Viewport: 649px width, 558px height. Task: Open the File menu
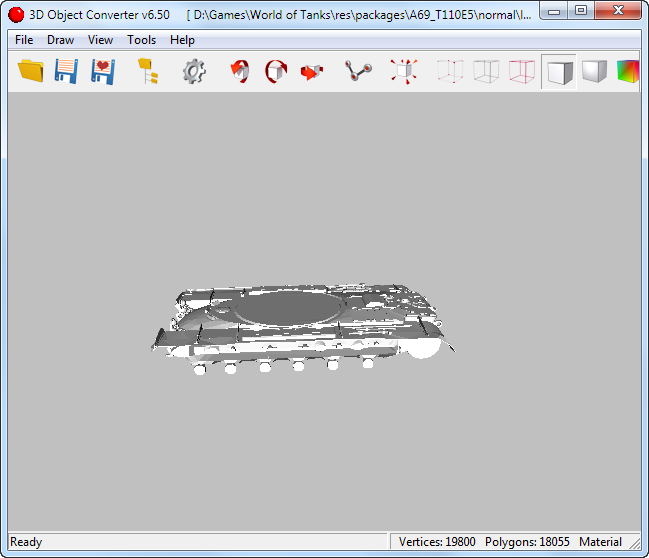point(24,40)
